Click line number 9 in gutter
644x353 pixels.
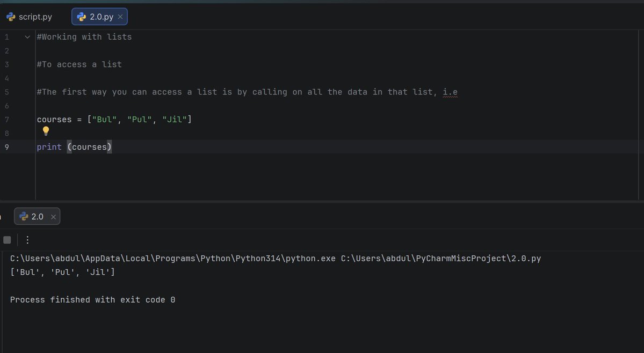click(6, 147)
